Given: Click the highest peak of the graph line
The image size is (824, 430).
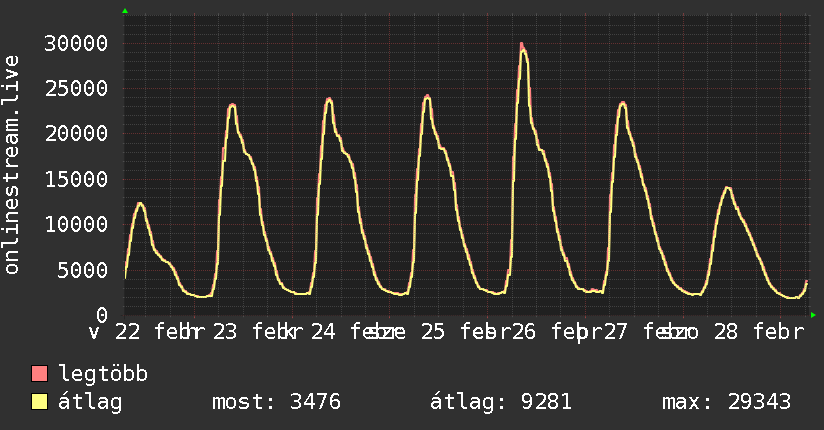Looking at the screenshot, I should [522, 46].
